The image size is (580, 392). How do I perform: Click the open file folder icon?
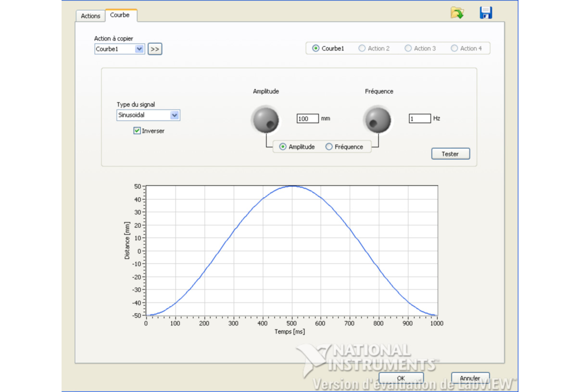457,13
